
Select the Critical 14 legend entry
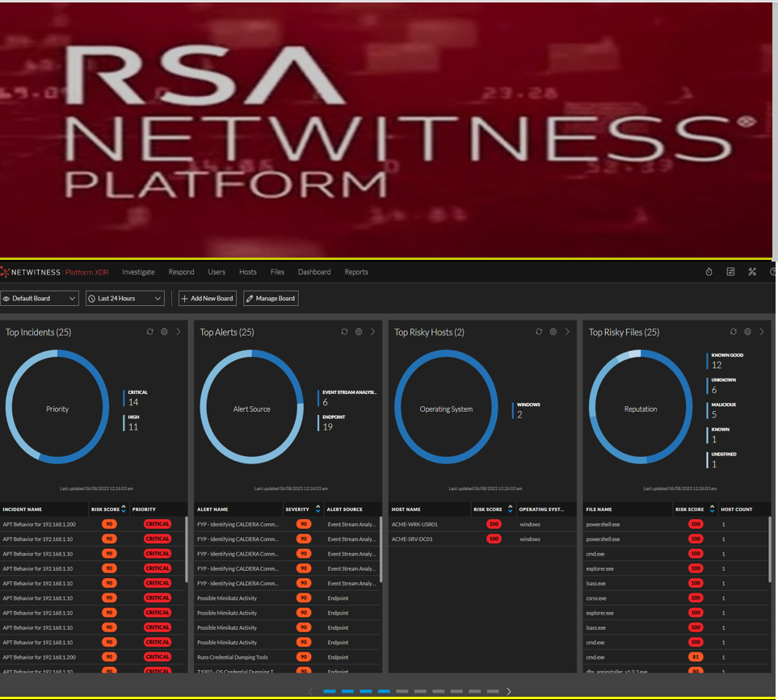click(x=136, y=398)
